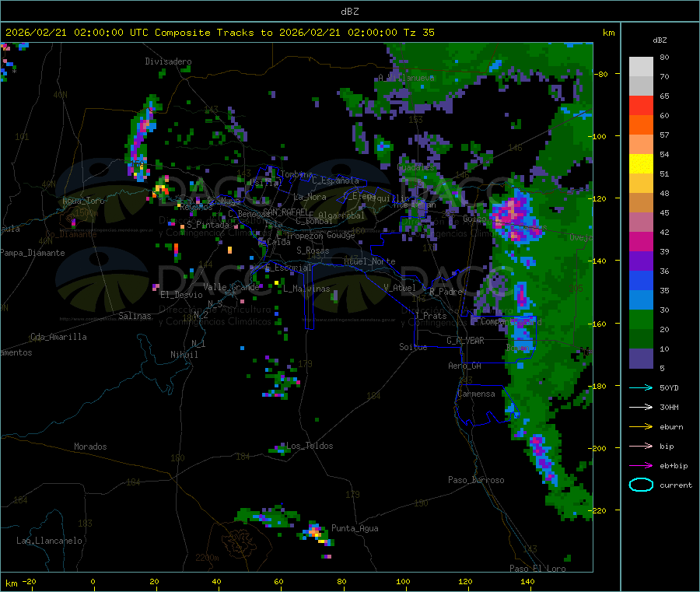Viewport: 700px width, 592px height.
Task: Click the 'eb+bip' legend label
Action: click(x=674, y=466)
